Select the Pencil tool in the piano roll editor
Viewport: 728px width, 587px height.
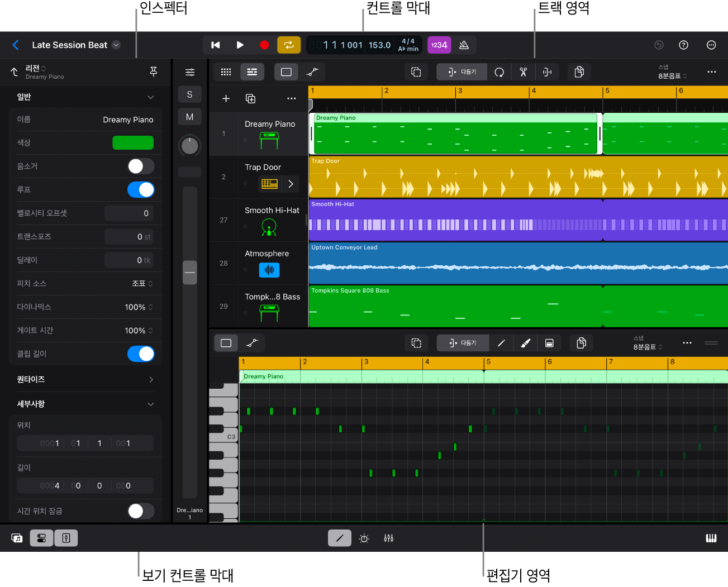click(501, 342)
